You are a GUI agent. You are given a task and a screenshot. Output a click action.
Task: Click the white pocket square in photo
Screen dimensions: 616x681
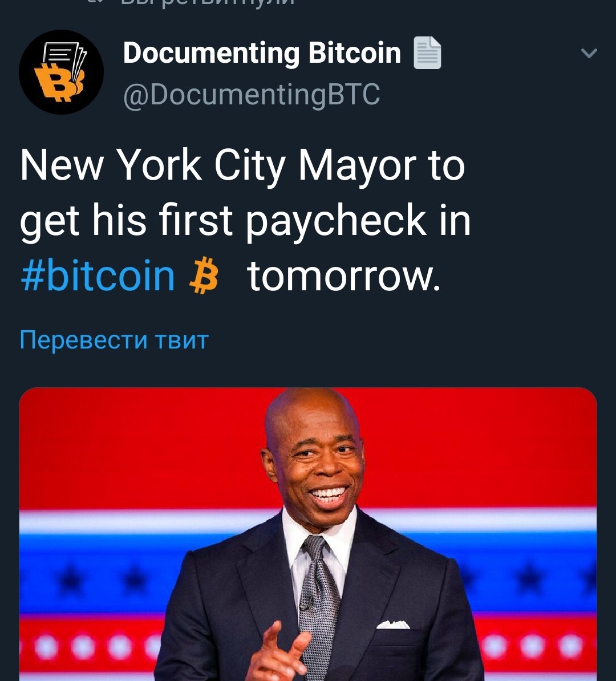[393, 625]
